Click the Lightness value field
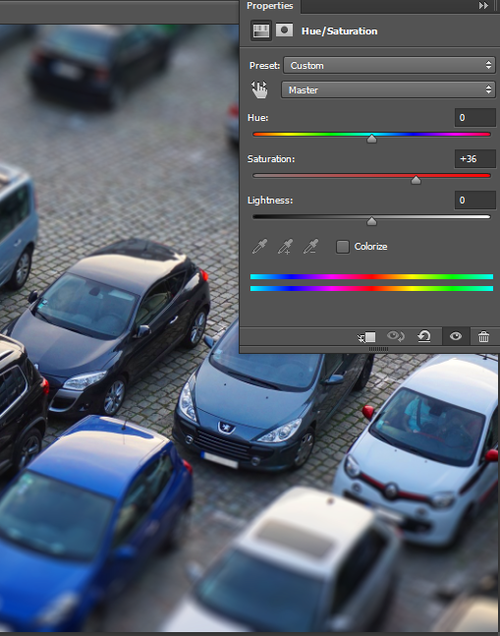500x636 pixels. (x=475, y=200)
